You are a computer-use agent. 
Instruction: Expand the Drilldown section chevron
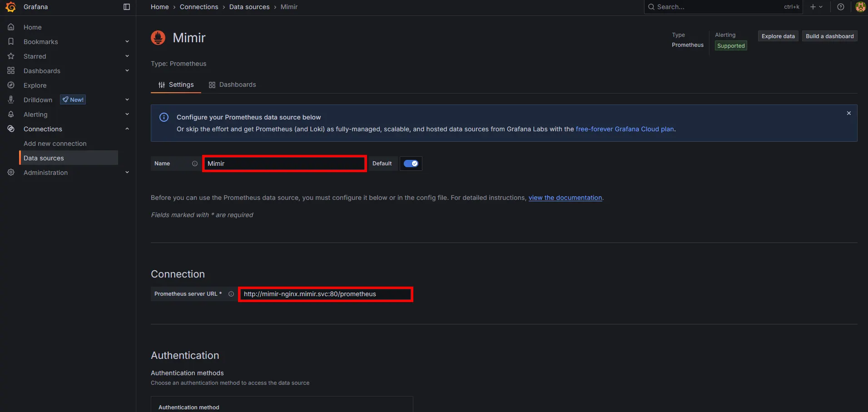point(127,100)
